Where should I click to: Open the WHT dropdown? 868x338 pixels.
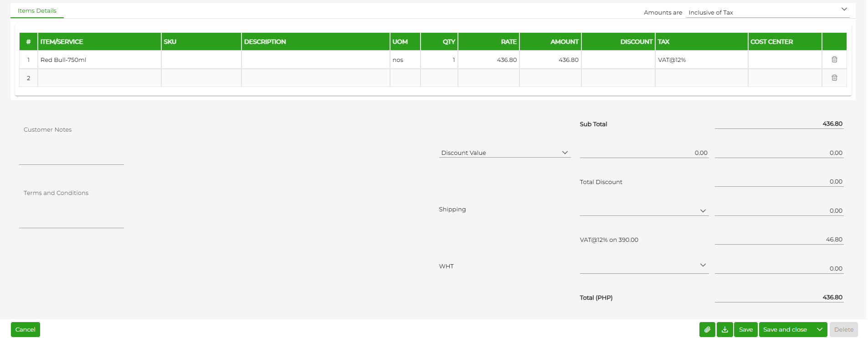644,266
